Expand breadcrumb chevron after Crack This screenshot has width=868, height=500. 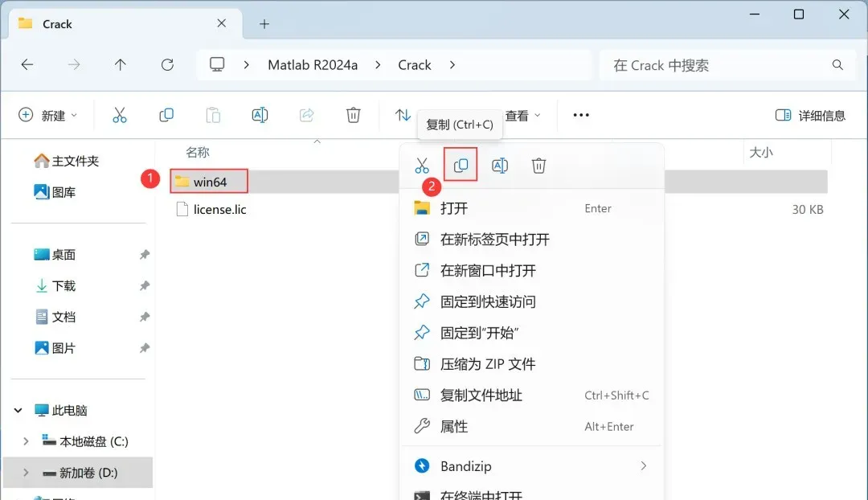pyautogui.click(x=452, y=65)
